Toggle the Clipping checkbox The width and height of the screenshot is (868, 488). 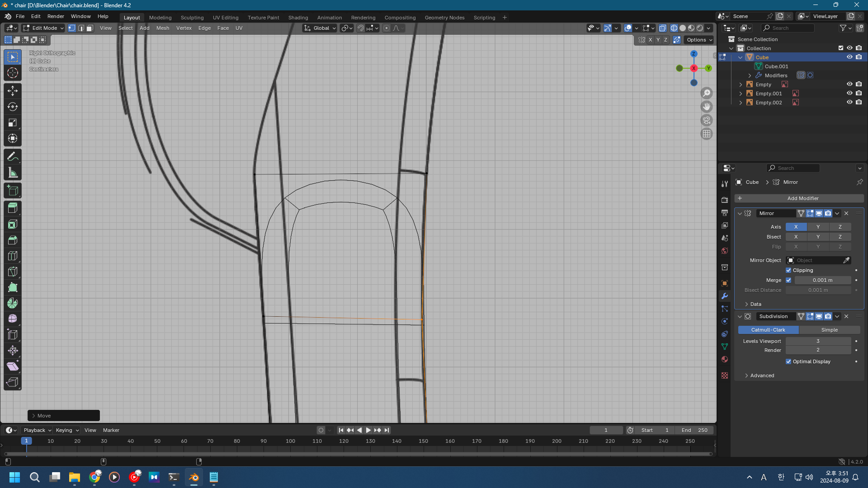tap(788, 270)
